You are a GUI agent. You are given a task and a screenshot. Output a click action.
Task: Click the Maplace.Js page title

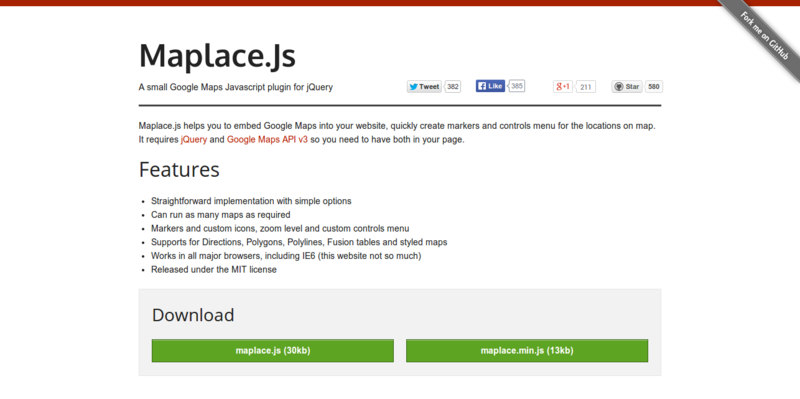(x=217, y=56)
